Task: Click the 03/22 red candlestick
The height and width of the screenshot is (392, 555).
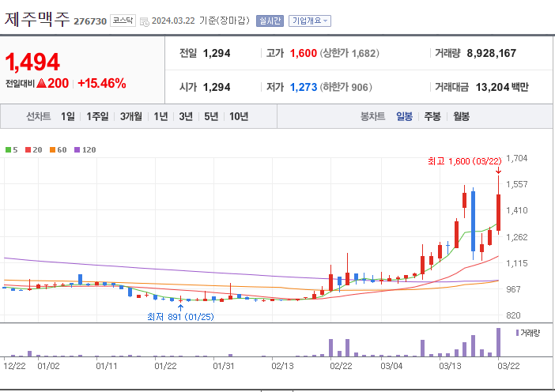Action: click(498, 213)
